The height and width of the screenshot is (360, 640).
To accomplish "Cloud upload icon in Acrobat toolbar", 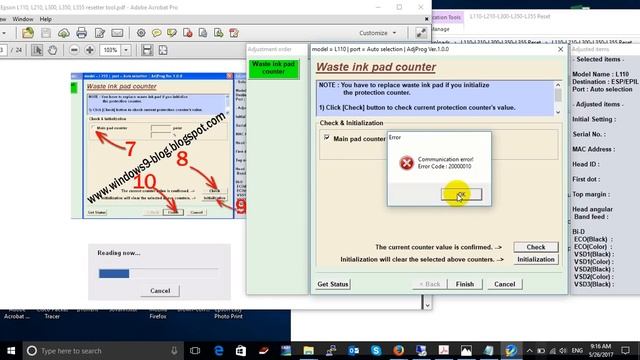I will pos(64,33).
